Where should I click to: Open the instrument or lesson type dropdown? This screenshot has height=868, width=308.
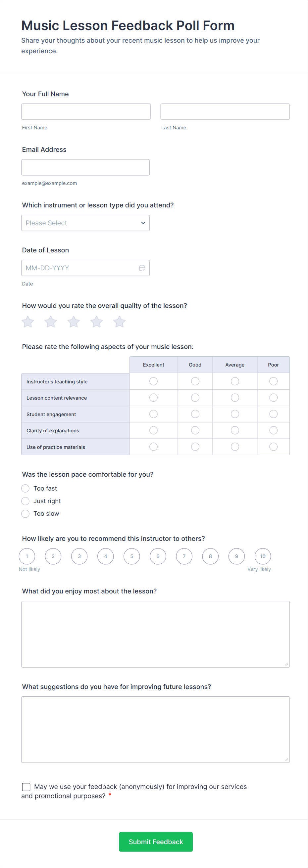(x=85, y=223)
